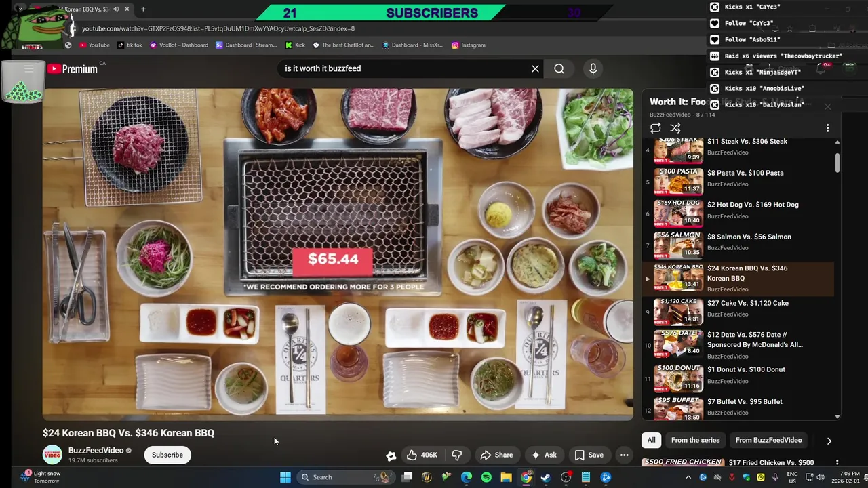Open Spotify from the taskbar
The image size is (868, 488).
(486, 477)
